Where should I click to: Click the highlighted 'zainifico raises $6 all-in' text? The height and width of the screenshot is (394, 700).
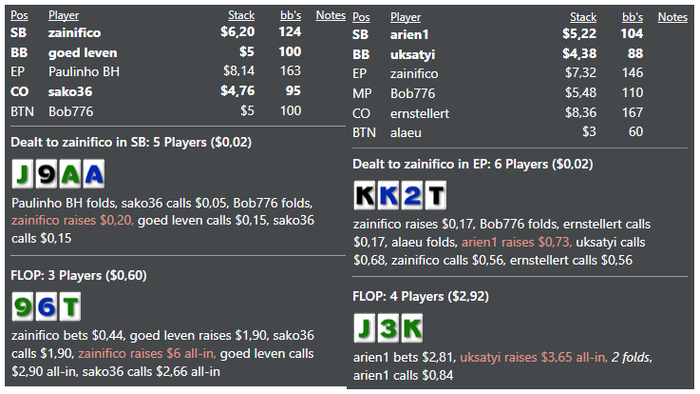[x=147, y=353]
